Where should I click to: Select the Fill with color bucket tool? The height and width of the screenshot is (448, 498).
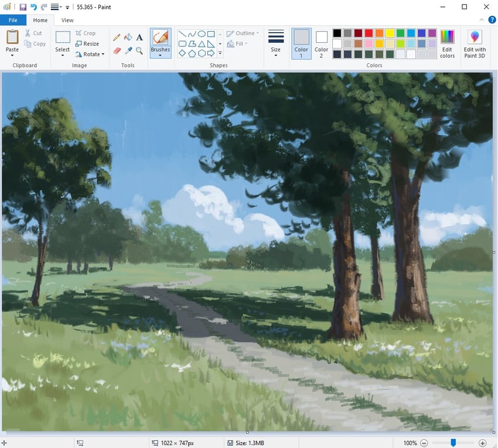[x=128, y=37]
